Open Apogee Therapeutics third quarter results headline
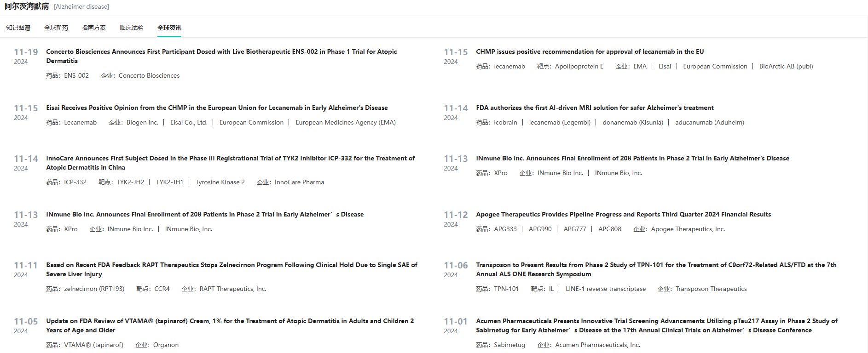The width and height of the screenshot is (868, 353). (x=623, y=215)
